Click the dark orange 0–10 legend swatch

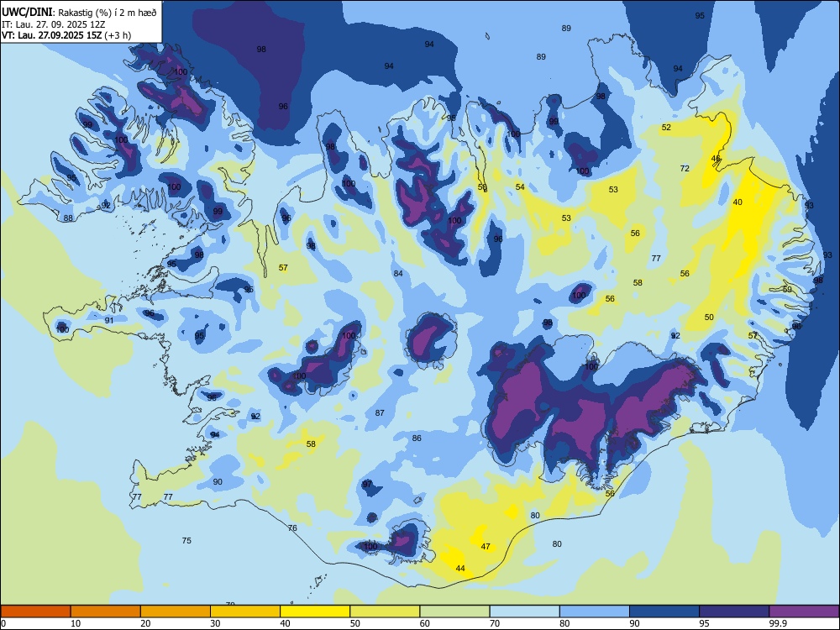tap(35, 612)
